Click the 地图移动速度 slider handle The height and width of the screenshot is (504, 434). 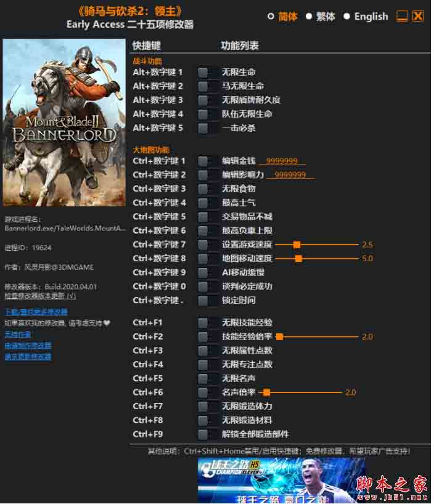pos(298,258)
